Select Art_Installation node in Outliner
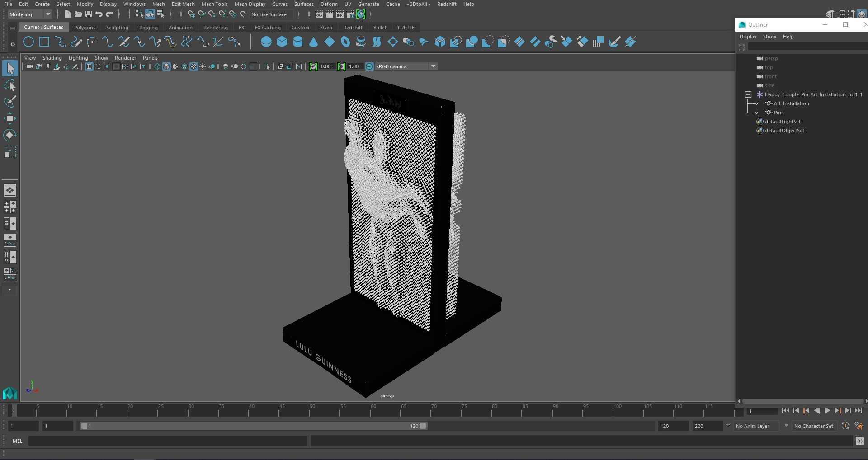 [x=791, y=103]
